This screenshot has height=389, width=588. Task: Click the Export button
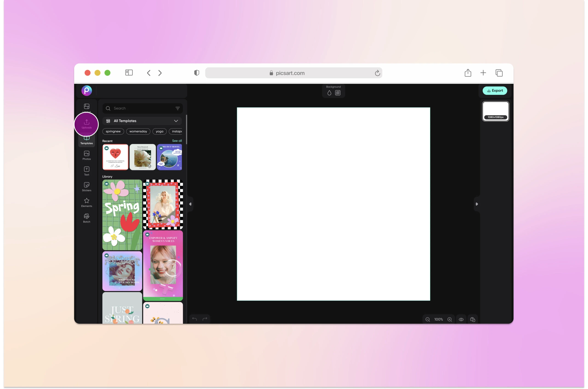coord(495,91)
